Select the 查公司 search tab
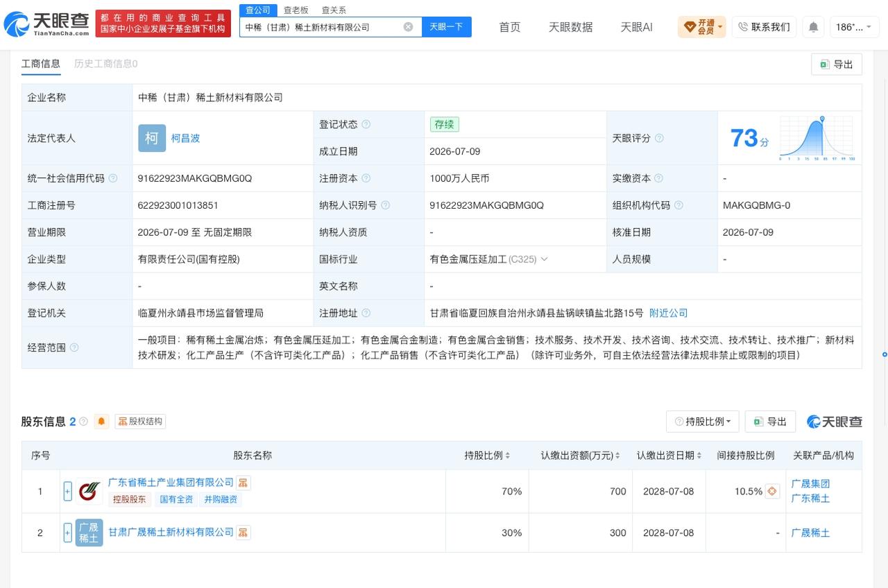 coord(257,10)
